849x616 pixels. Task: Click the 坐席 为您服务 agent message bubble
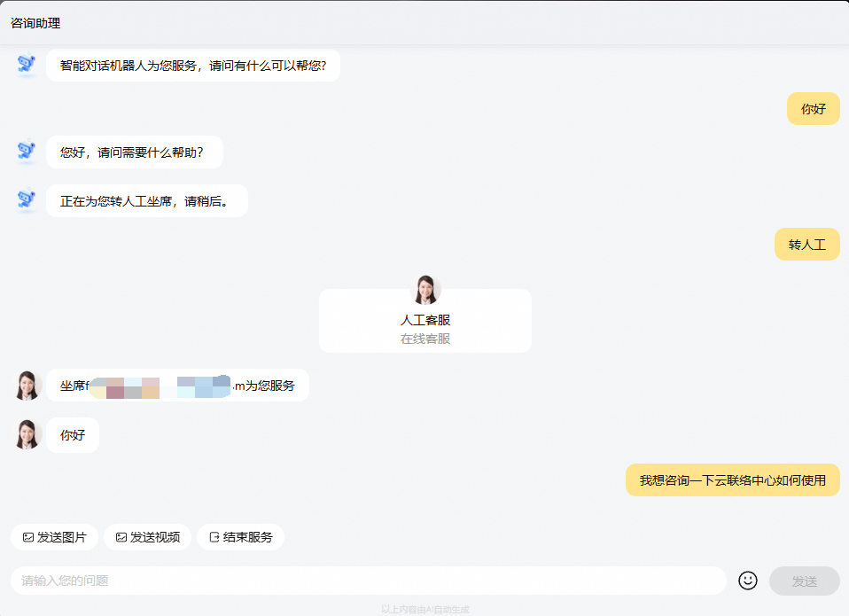pyautogui.click(x=177, y=386)
